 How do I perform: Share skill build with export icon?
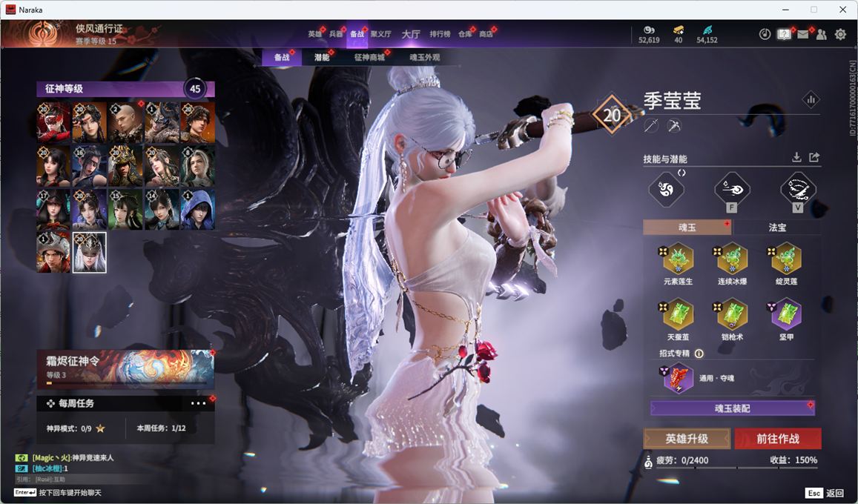click(814, 157)
